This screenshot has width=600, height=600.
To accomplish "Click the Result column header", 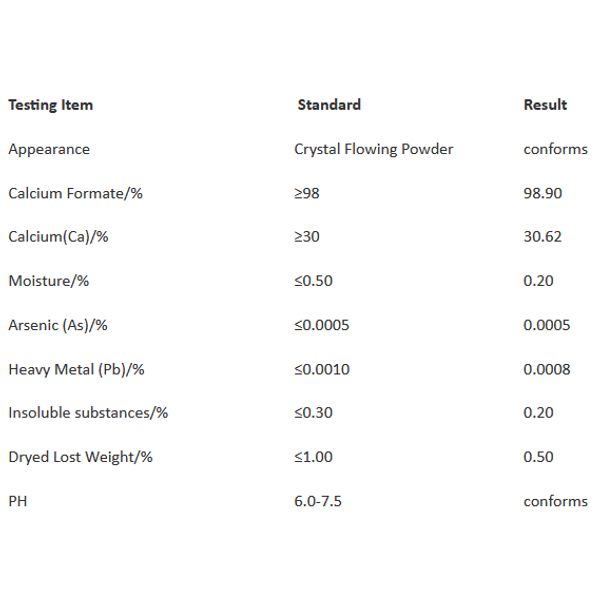I will coord(545,104).
